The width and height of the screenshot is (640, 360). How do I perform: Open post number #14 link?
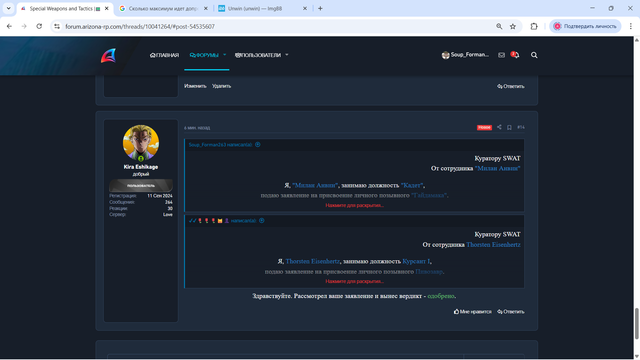click(521, 127)
